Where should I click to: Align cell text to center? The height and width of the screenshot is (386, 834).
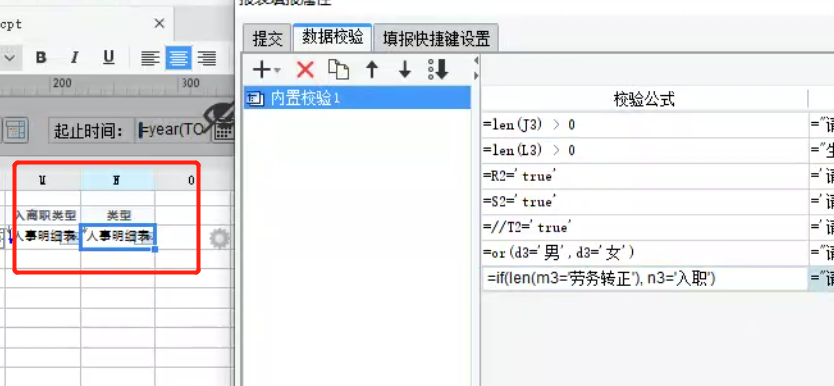(x=179, y=58)
